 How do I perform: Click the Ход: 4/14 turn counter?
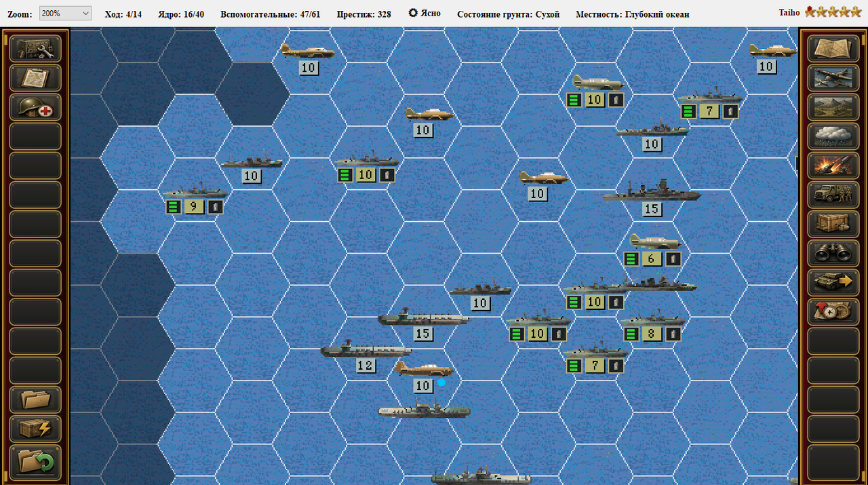coord(123,14)
